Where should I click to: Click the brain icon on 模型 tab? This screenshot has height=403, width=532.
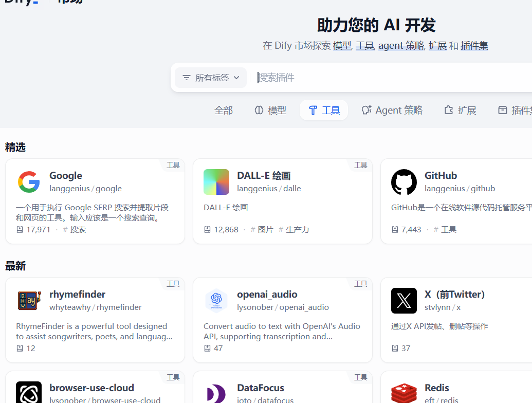[259, 110]
